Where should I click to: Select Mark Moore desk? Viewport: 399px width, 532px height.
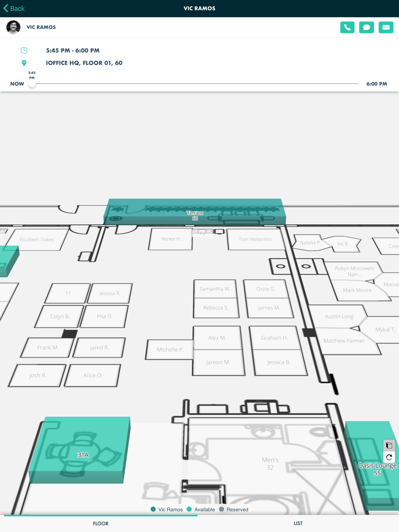point(357,290)
